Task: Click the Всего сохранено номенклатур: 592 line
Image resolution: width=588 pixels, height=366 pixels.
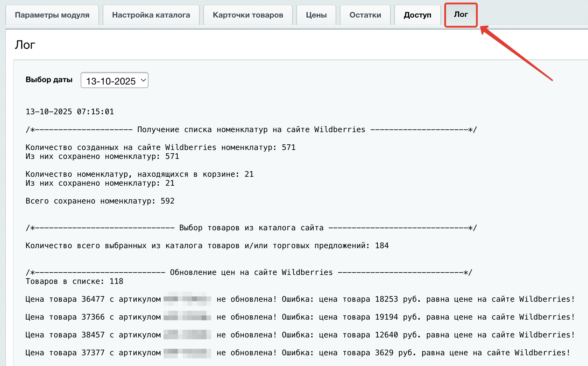Action: click(x=100, y=201)
